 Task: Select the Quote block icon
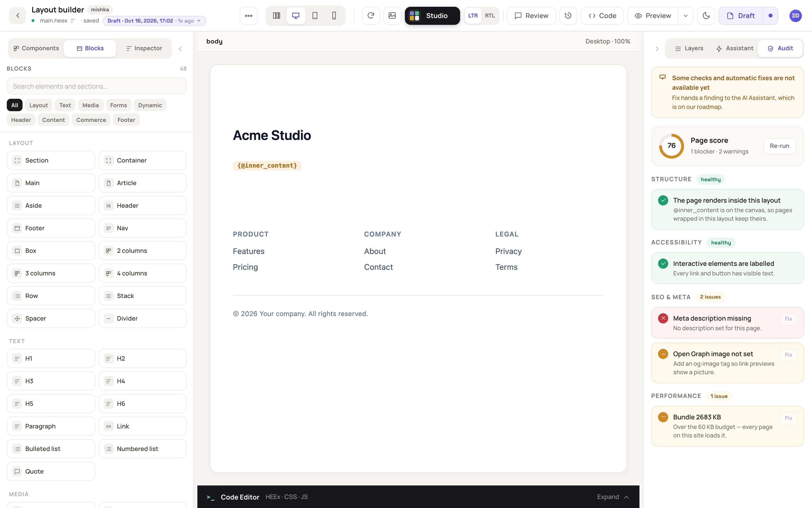point(17,471)
